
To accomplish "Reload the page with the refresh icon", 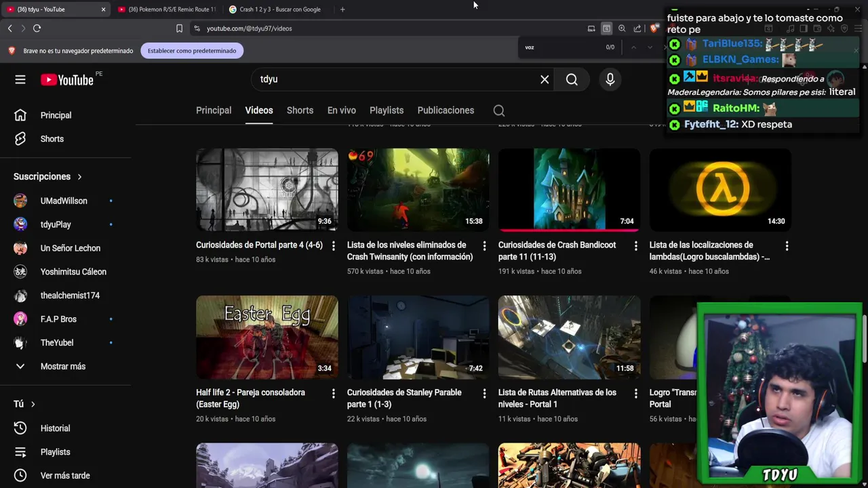I will [37, 28].
